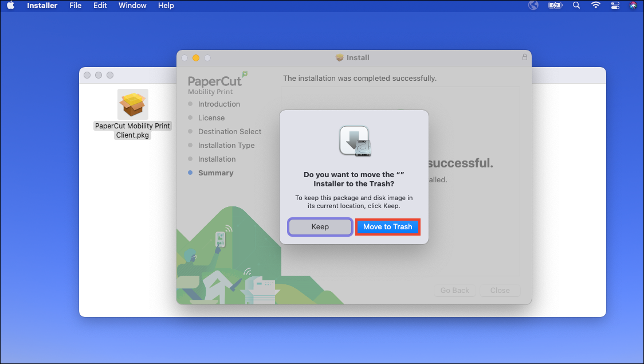Click the Close button in the installer
The image size is (644, 364).
[500, 290]
